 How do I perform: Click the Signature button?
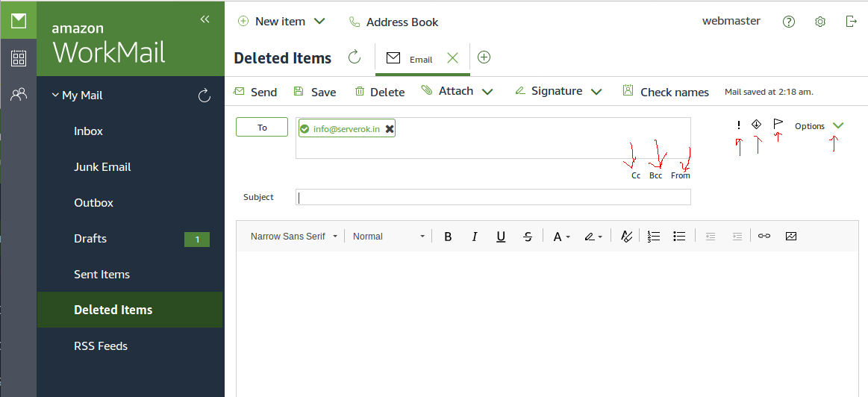click(549, 91)
